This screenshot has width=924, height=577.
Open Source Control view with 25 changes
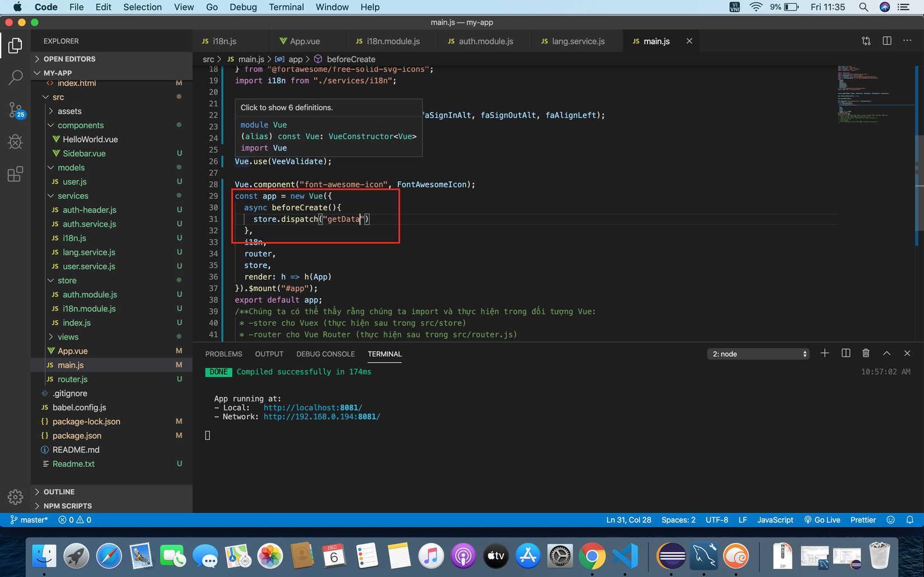point(15,110)
